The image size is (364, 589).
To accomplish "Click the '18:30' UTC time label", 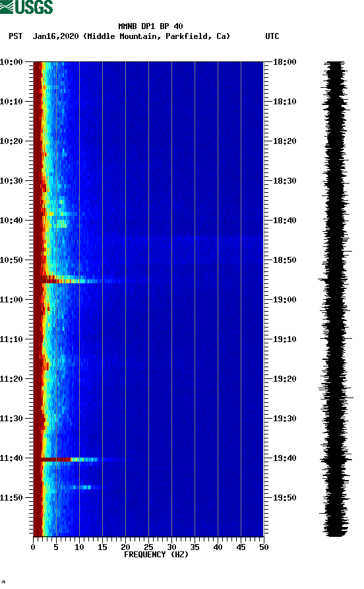I will (x=285, y=181).
